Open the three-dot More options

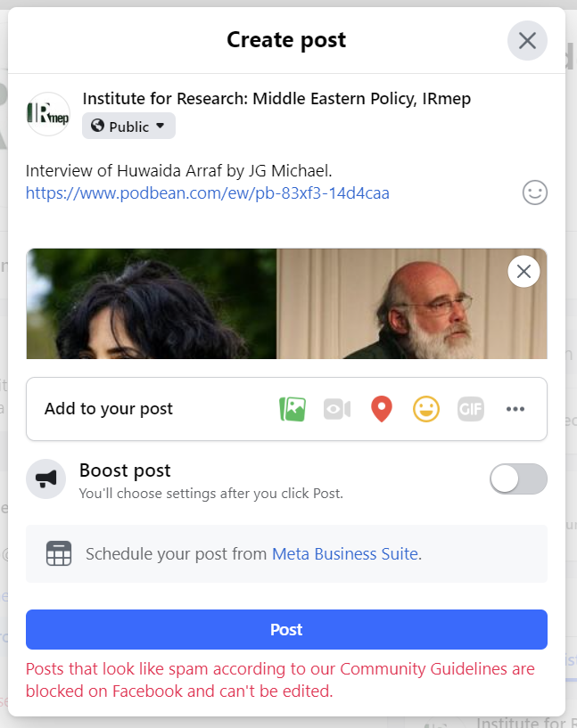click(x=515, y=409)
